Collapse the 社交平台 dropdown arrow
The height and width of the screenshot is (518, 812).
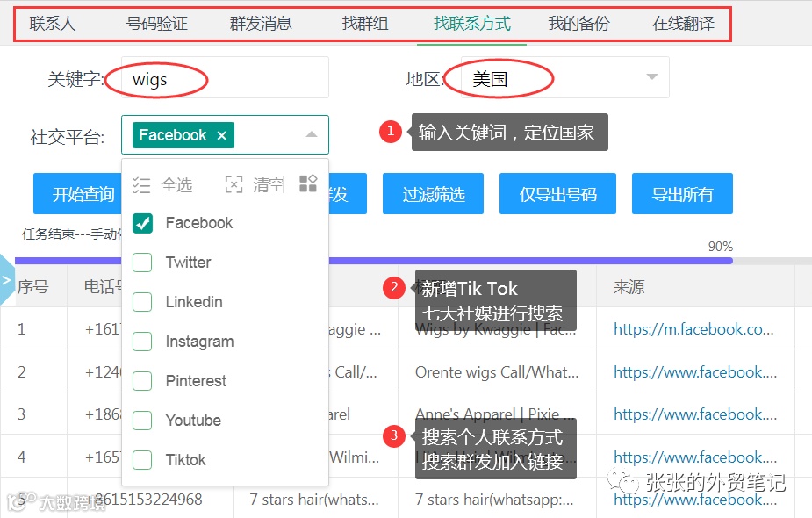pyautogui.click(x=312, y=134)
